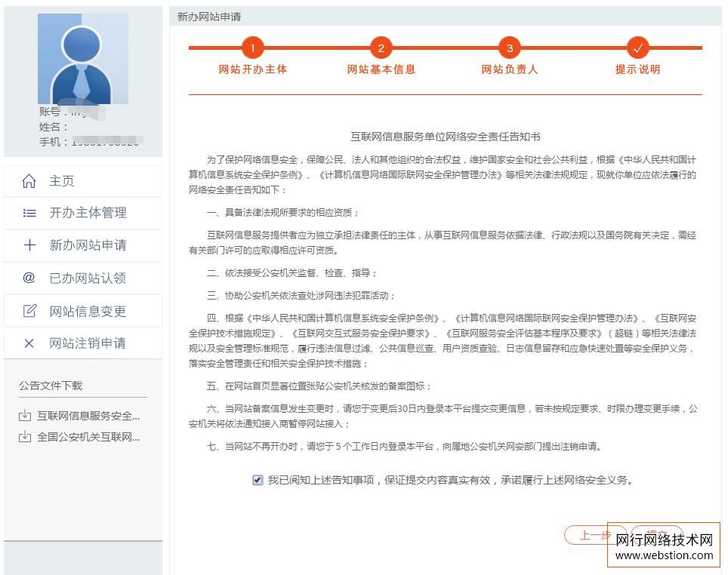Click the line starting 六、当网站备案信息发生变更时
The image size is (728, 575).
click(443, 417)
